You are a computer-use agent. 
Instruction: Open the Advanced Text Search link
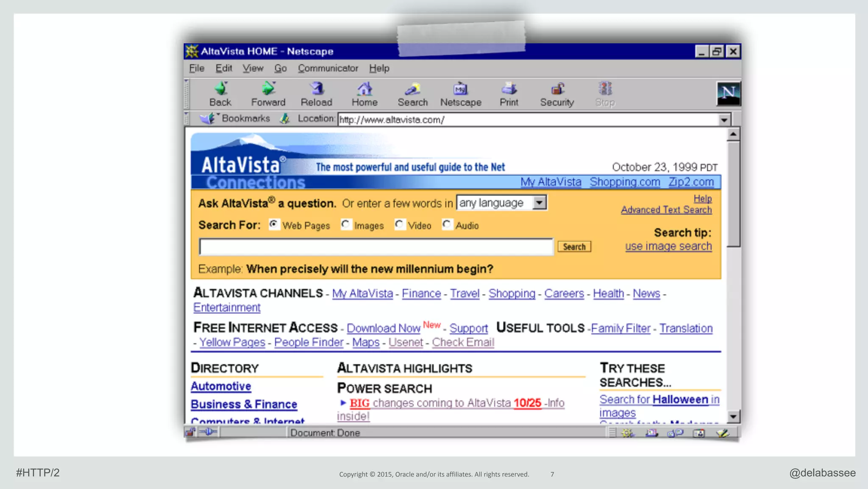pyautogui.click(x=666, y=210)
